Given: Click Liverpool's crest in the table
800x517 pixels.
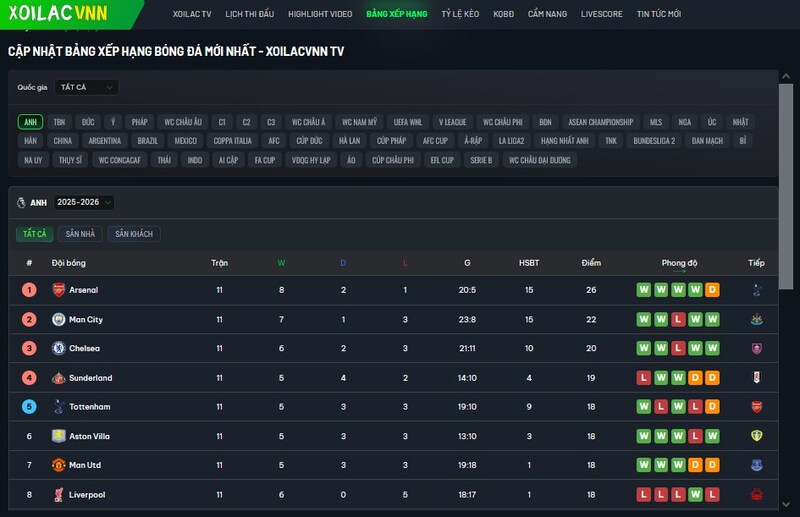Looking at the screenshot, I should pos(58,495).
